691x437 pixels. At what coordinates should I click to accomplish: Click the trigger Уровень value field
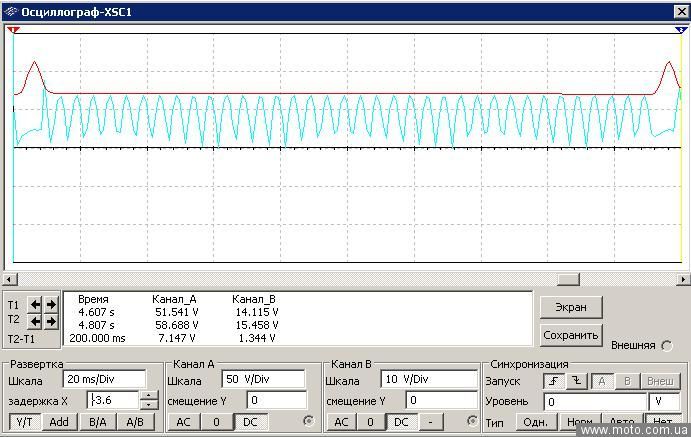595,402
